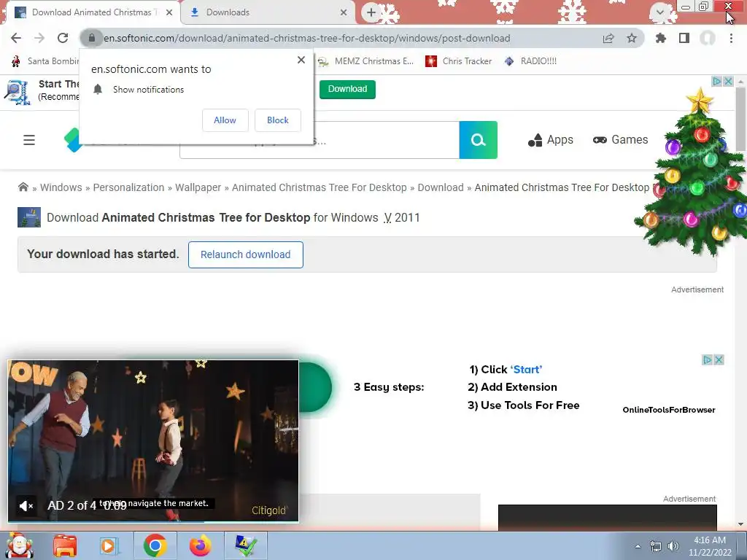Close the top banner ad with X

pos(729,82)
